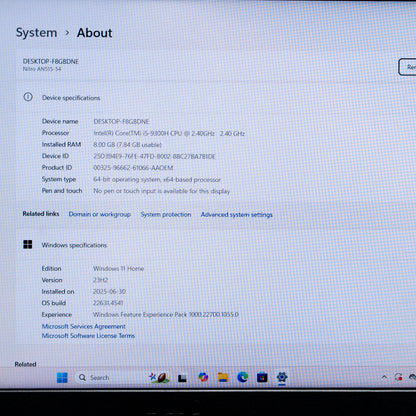Open System protection link
This screenshot has height=416, width=416.
pyautogui.click(x=166, y=214)
